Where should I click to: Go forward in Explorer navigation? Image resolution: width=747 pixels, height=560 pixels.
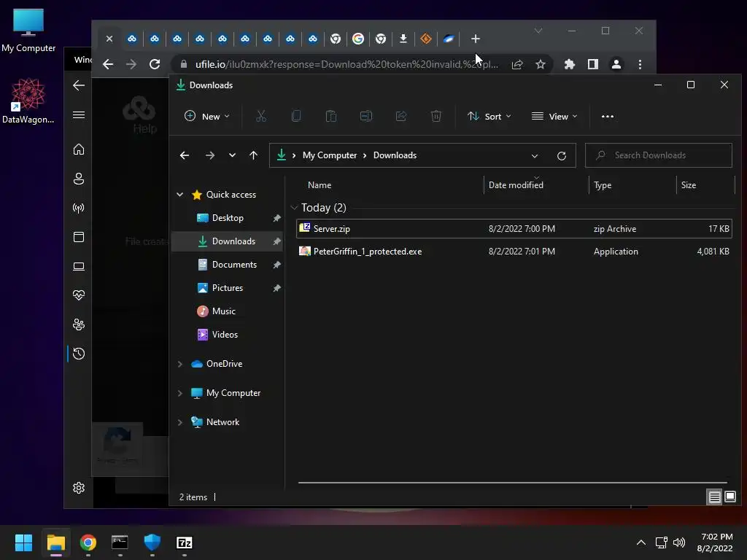209,155
